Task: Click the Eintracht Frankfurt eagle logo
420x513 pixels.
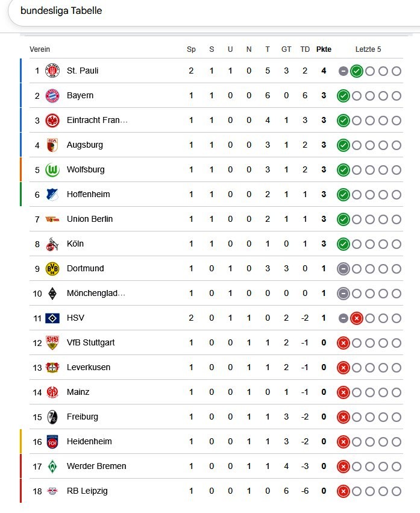Action: [x=53, y=121]
